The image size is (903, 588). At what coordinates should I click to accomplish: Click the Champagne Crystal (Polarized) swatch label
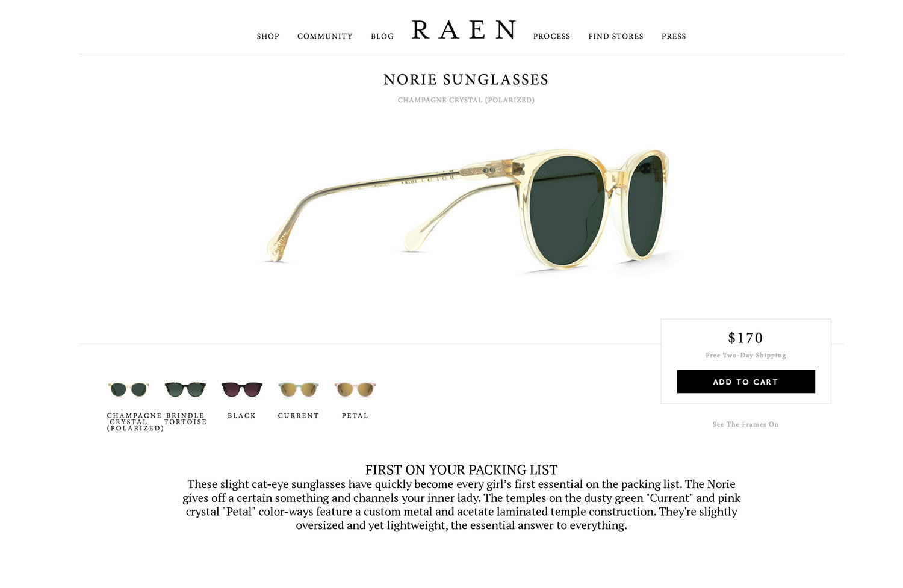(135, 422)
